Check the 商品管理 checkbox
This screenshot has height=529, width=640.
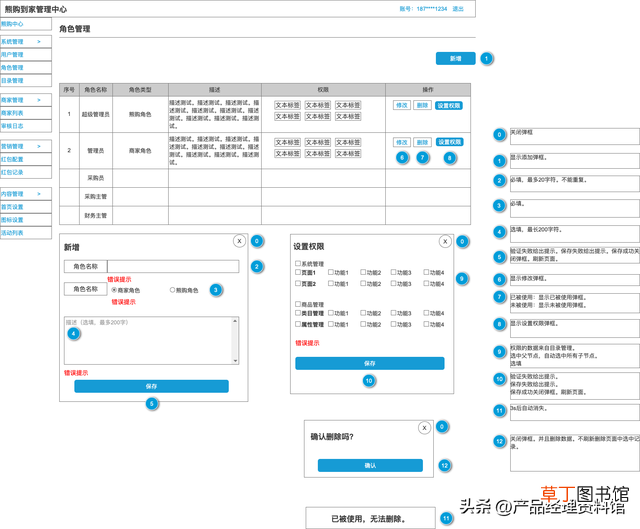pos(298,304)
